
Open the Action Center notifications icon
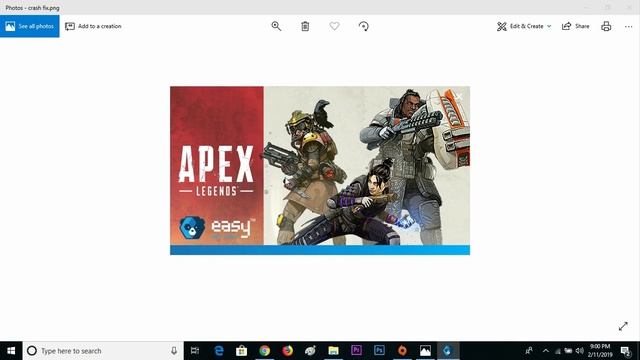tap(626, 351)
